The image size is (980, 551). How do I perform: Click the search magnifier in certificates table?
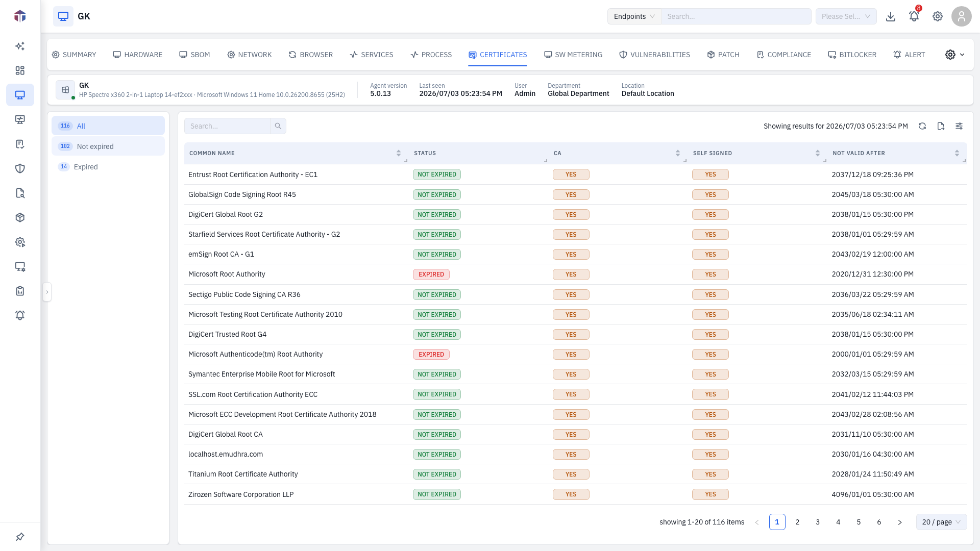click(x=278, y=126)
